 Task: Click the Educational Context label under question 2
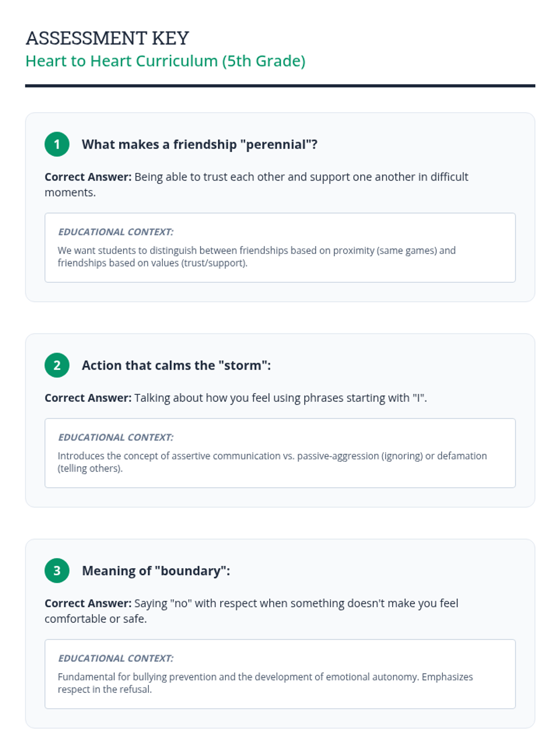click(x=115, y=437)
